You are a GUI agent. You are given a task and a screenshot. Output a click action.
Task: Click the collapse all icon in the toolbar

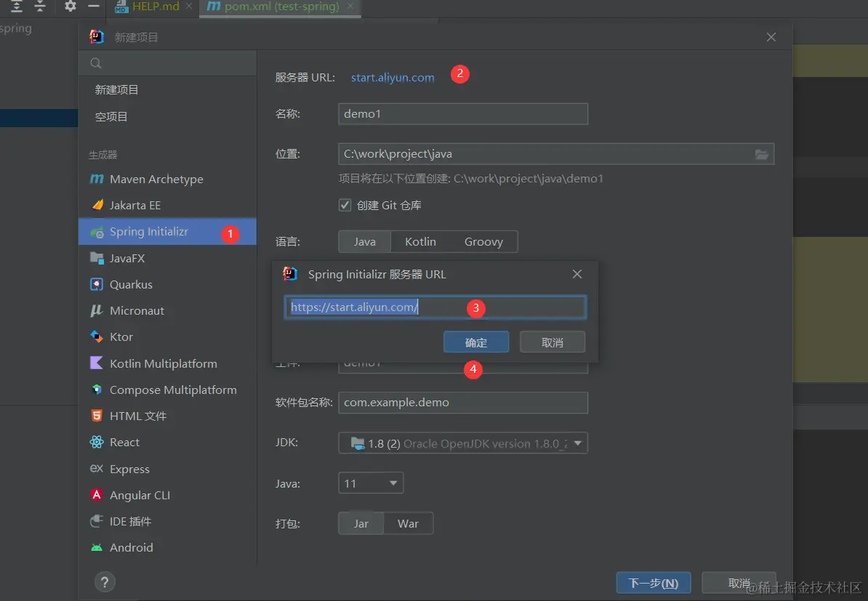(x=40, y=6)
